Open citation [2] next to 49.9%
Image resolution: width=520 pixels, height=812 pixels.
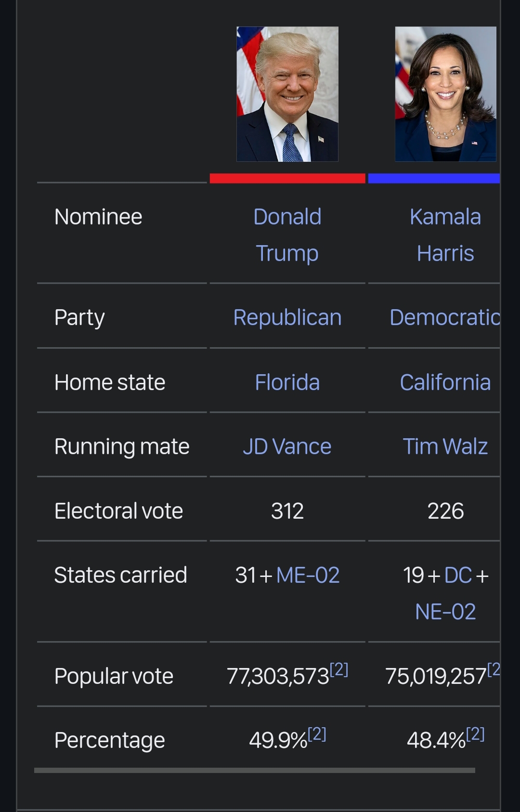(317, 734)
